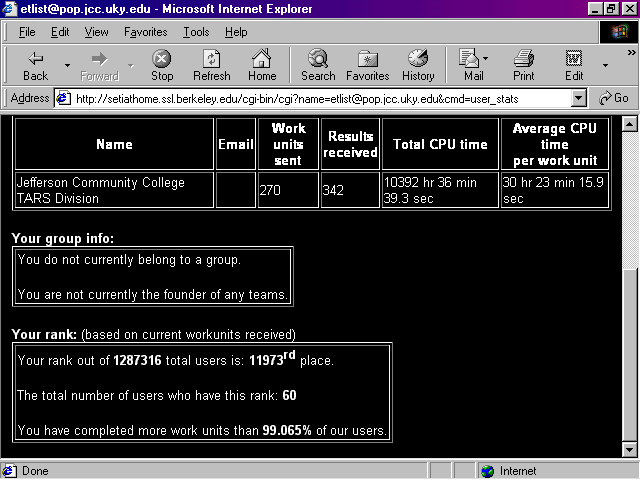Click the Results received header

(350, 144)
